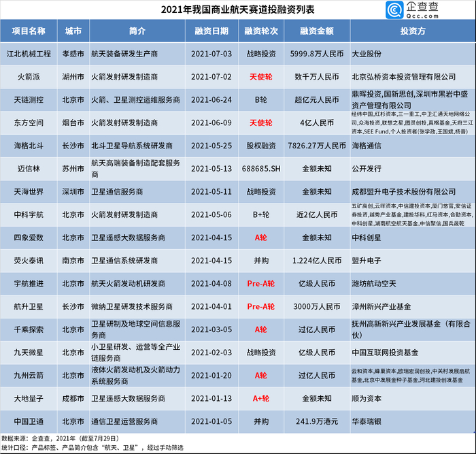Click the investor 北京弘桥资本投资管理有限公司
This screenshot has height=454, width=476.
pyautogui.click(x=404, y=77)
